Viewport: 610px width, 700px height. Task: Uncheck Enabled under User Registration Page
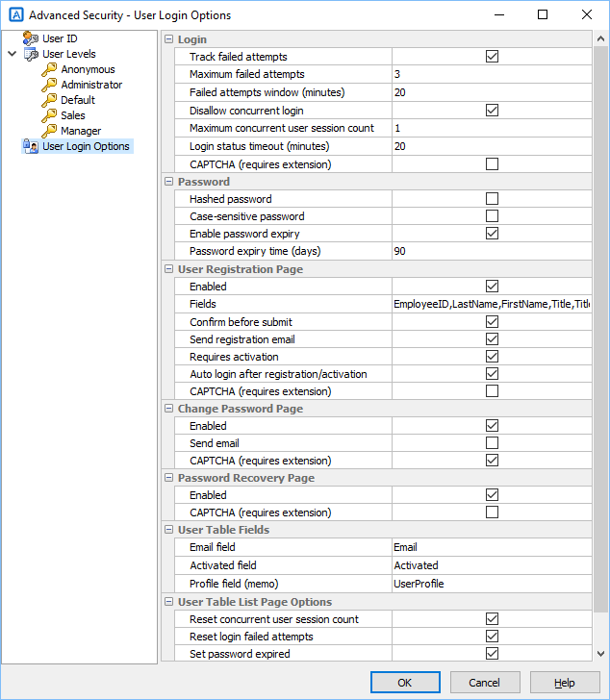[x=492, y=287]
